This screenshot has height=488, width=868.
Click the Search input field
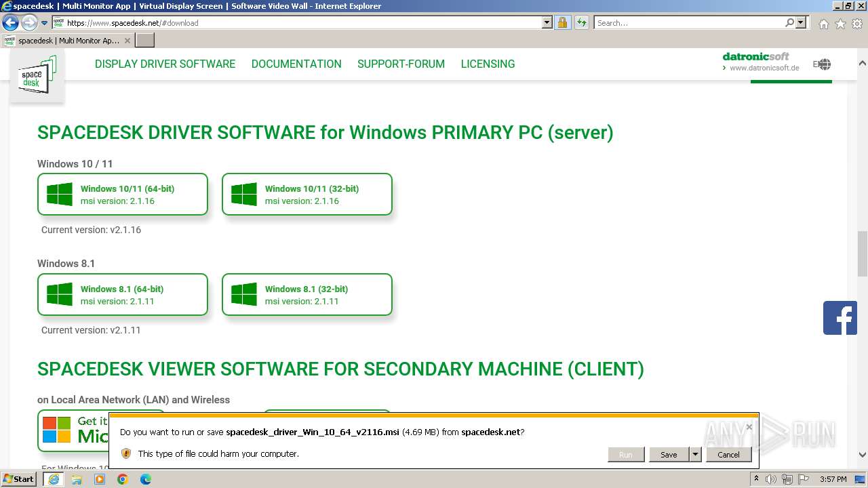tap(689, 23)
